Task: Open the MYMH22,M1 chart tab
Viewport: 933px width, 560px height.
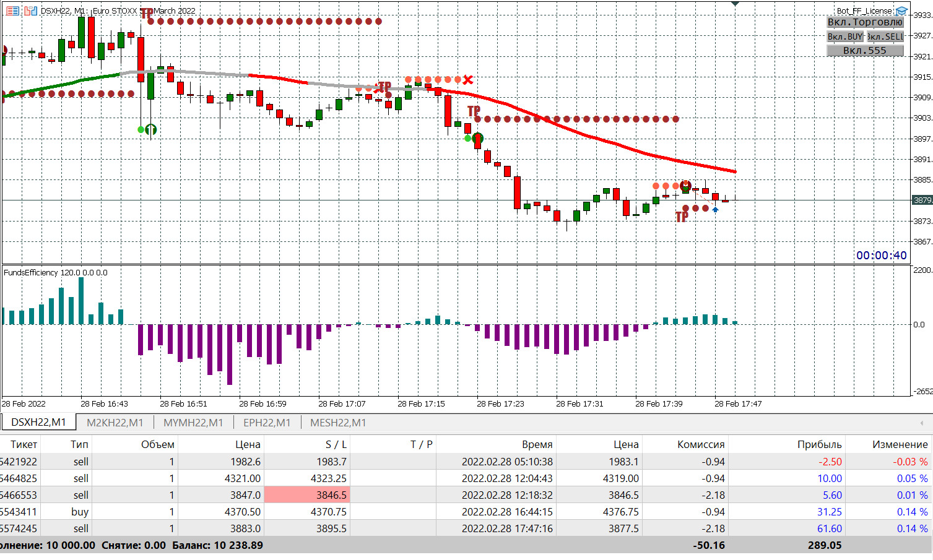Action: tap(193, 423)
